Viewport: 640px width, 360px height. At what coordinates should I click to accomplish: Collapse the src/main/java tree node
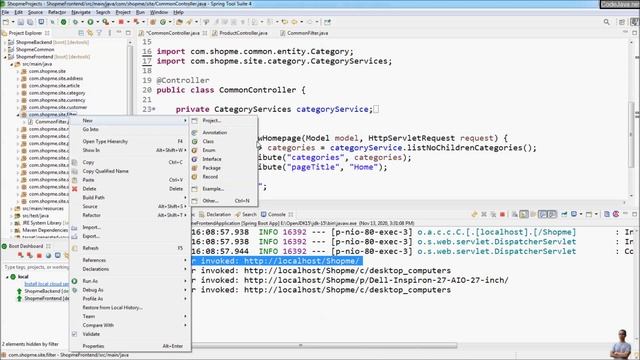(x=11, y=64)
